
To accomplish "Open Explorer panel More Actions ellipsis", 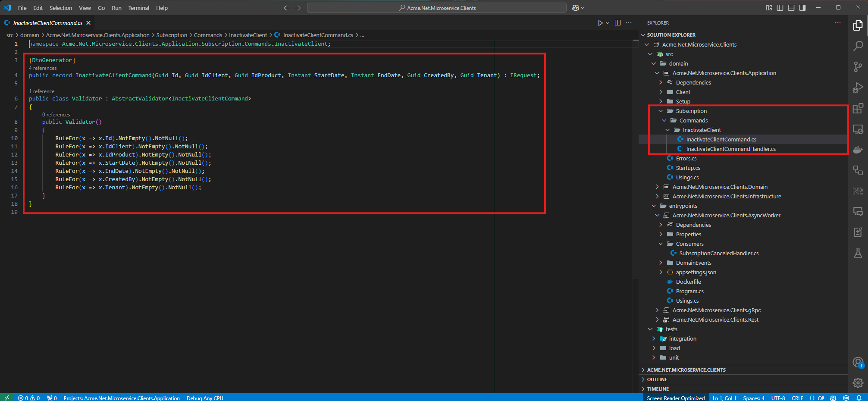I will 838,23.
